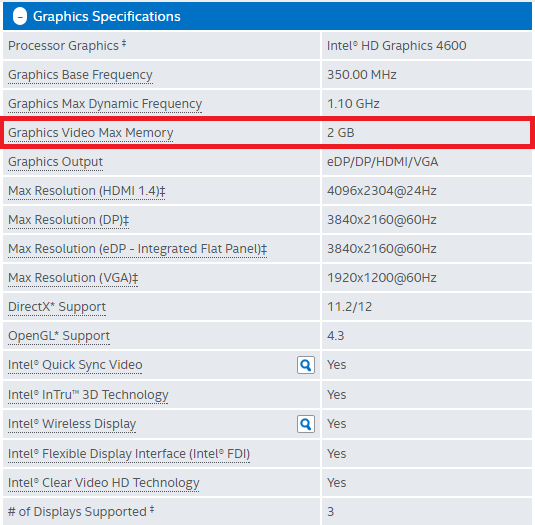Select the 4096x2304@24Hz value

(x=382, y=191)
